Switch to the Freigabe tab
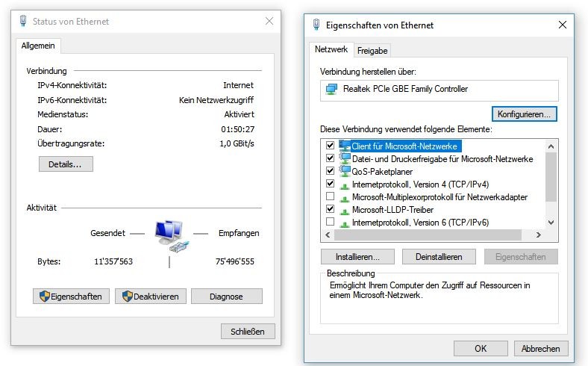This screenshot has width=588, height=366. [x=372, y=50]
